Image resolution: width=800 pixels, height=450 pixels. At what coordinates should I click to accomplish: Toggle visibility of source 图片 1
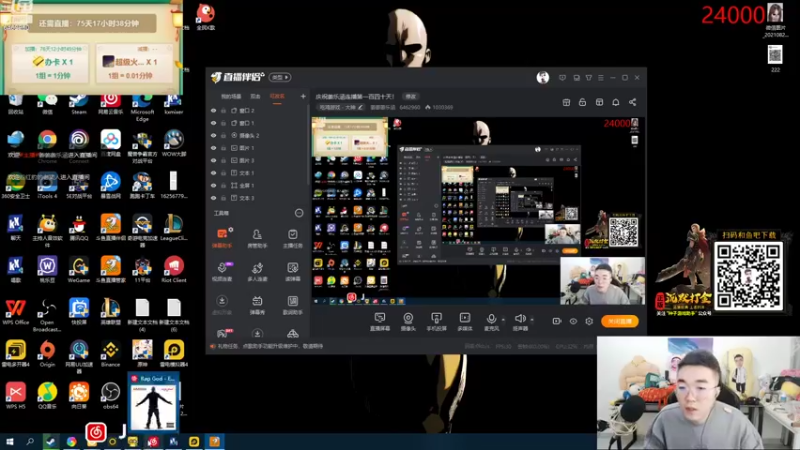coord(213,148)
